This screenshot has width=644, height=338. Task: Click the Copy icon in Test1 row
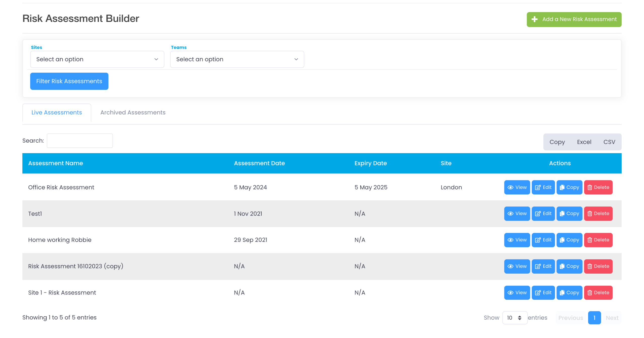[562, 214]
